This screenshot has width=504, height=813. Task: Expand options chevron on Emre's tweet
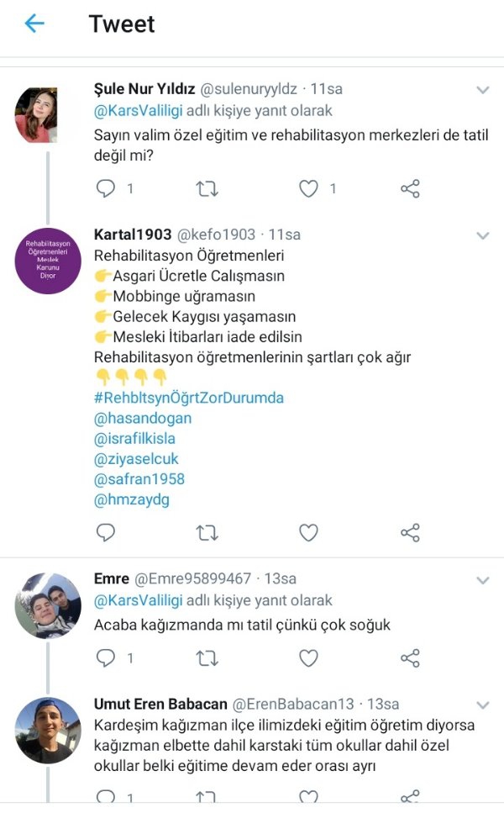pyautogui.click(x=483, y=580)
